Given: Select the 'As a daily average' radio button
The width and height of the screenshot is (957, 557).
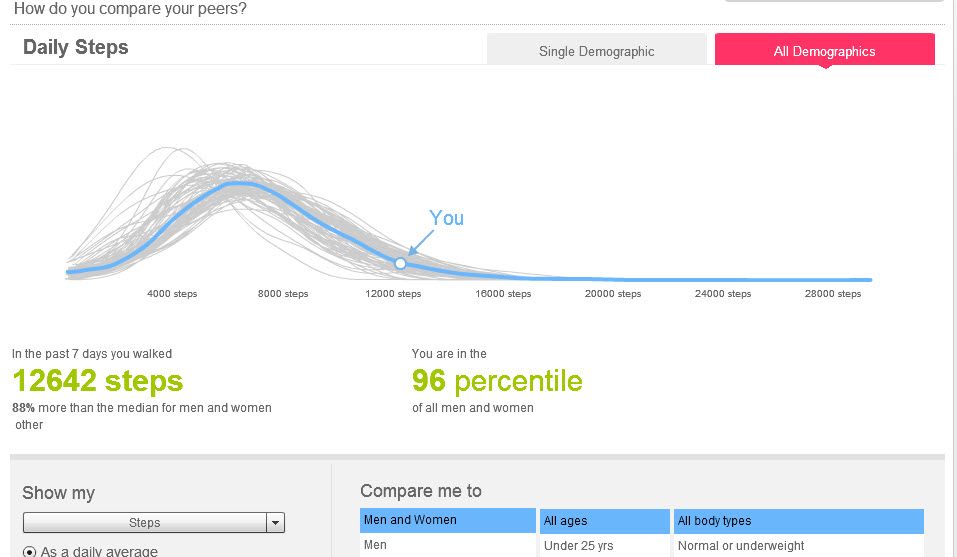Looking at the screenshot, I should pos(29,552).
